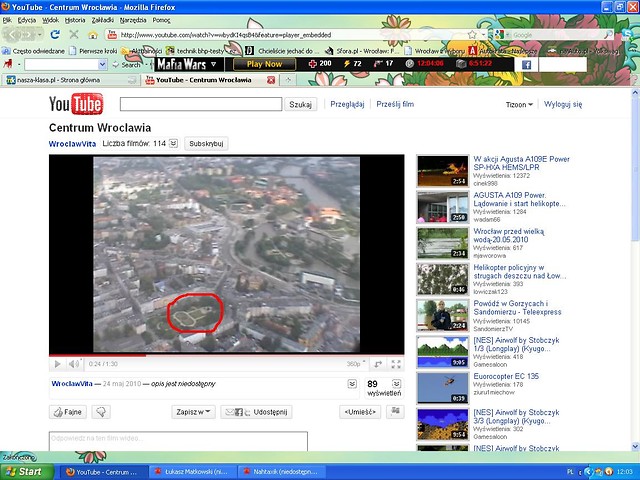This screenshot has width=640, height=480.
Task: Open the Pomoc menu
Action: pyautogui.click(x=161, y=20)
